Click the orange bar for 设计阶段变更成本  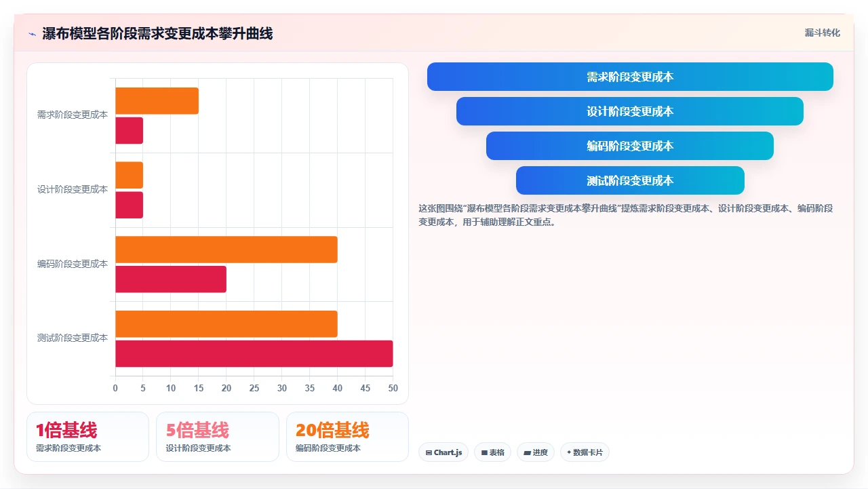(129, 175)
